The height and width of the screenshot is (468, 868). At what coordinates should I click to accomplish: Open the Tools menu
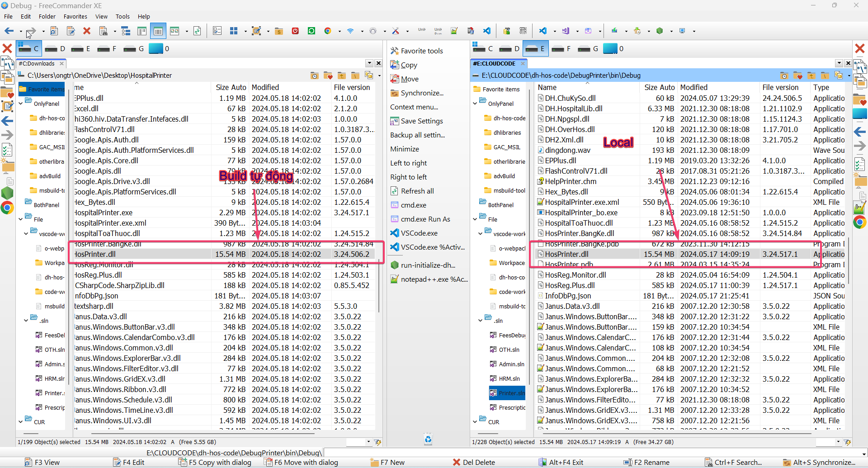tap(123, 16)
